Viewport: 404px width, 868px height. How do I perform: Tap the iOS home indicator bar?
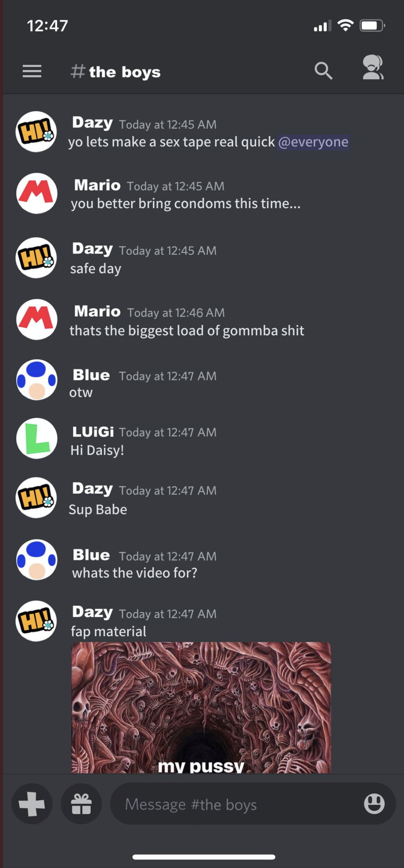click(204, 857)
